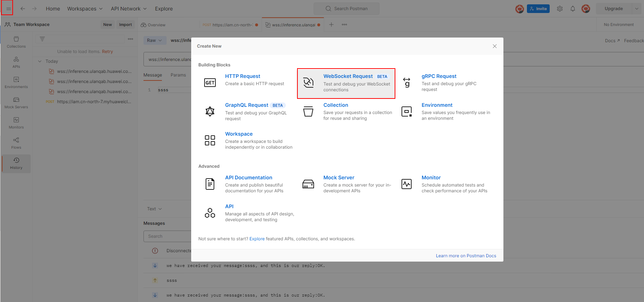Choose Monitor title in Advanced

coord(431,178)
